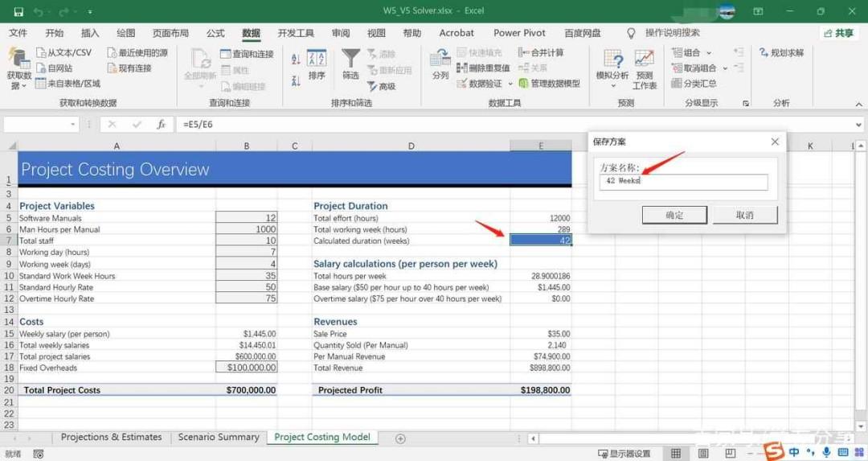Open the File (文件) tab
868x461 pixels.
click(18, 33)
